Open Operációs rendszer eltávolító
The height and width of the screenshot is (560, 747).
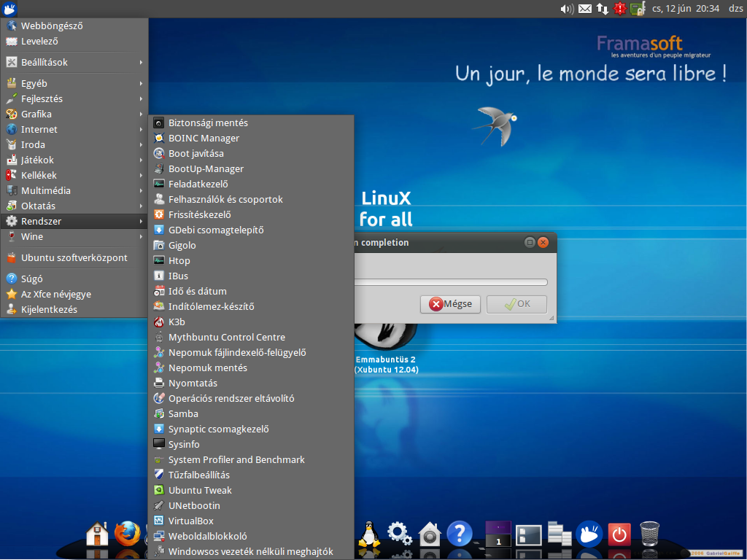[251, 398]
